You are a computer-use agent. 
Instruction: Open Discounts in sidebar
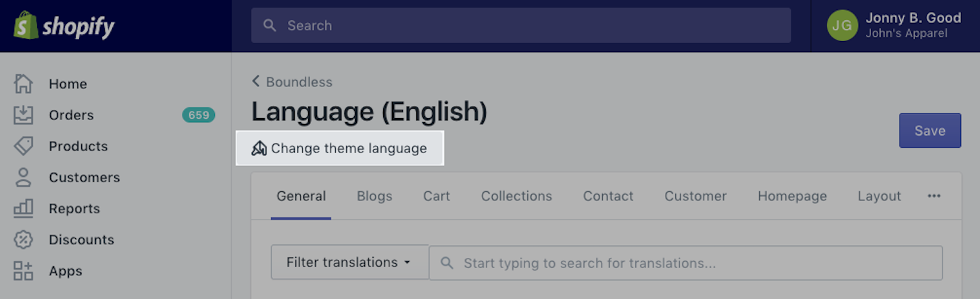(81, 240)
